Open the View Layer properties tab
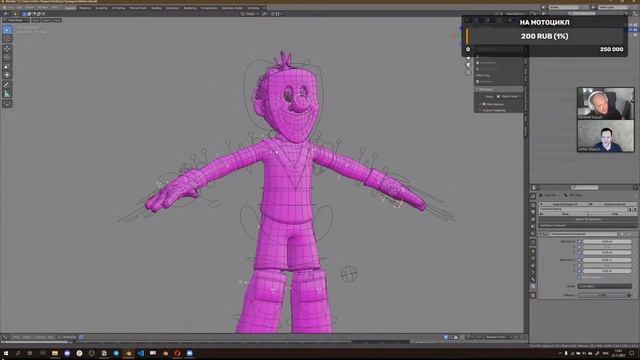 tap(533, 219)
